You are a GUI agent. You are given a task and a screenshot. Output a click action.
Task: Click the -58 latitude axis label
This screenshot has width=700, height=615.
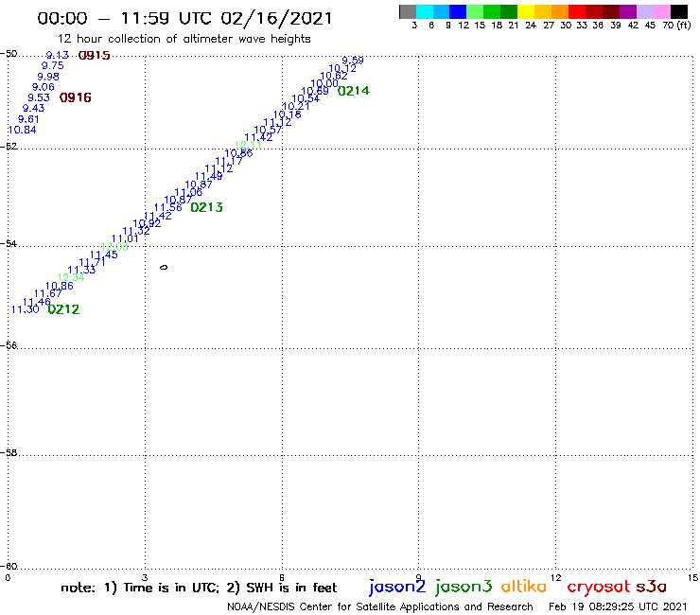coord(9,452)
